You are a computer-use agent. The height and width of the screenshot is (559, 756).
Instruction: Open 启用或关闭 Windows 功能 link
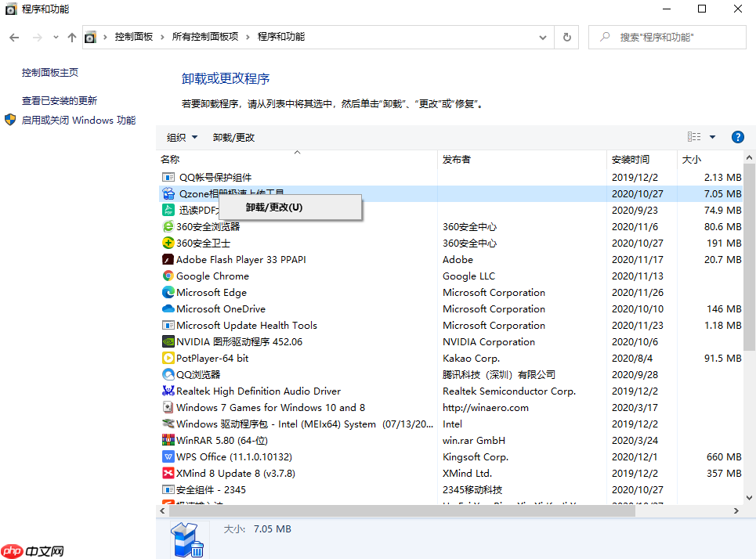point(78,120)
